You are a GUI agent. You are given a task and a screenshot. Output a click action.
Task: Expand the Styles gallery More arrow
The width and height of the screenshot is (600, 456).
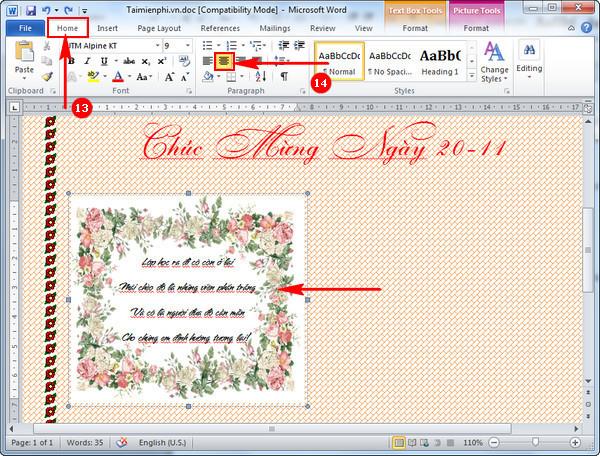[472, 76]
